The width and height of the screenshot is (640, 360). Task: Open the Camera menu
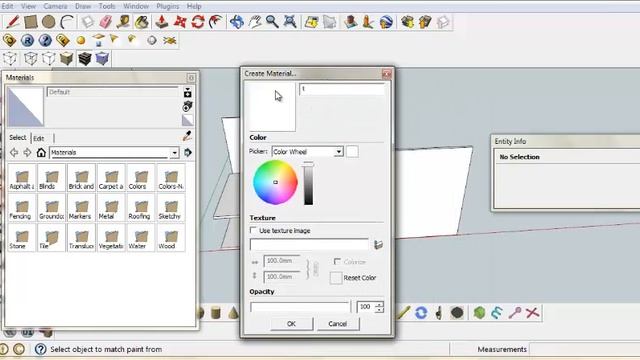coord(55,6)
